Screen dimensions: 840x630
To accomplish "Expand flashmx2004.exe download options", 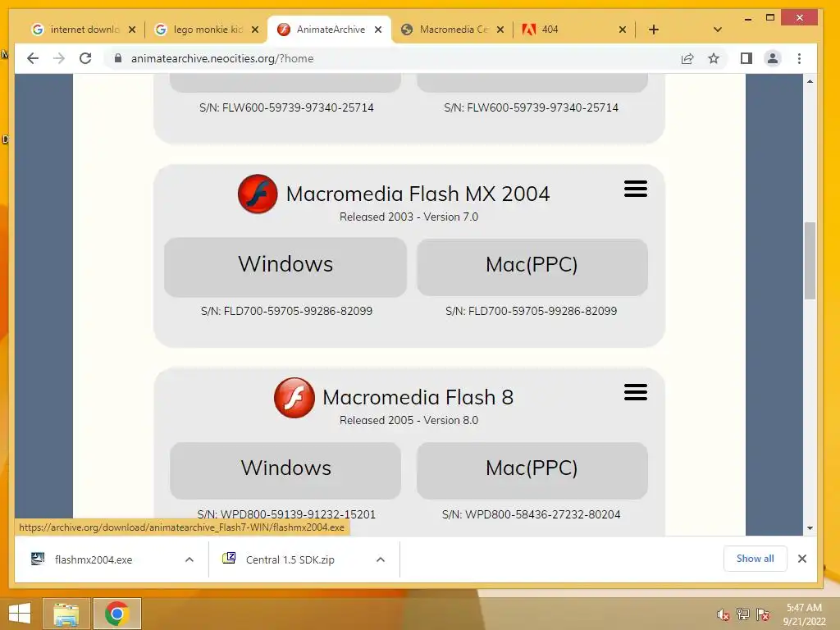I will click(x=189, y=559).
